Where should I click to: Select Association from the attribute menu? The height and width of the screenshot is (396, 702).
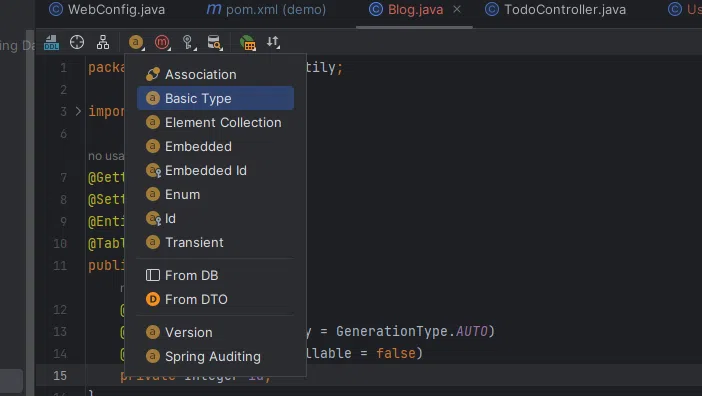coord(215,74)
